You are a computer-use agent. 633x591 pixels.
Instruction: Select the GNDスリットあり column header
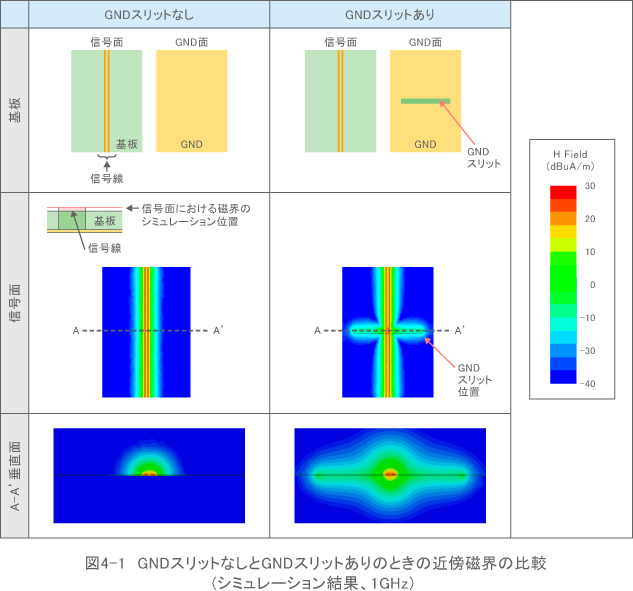390,15
